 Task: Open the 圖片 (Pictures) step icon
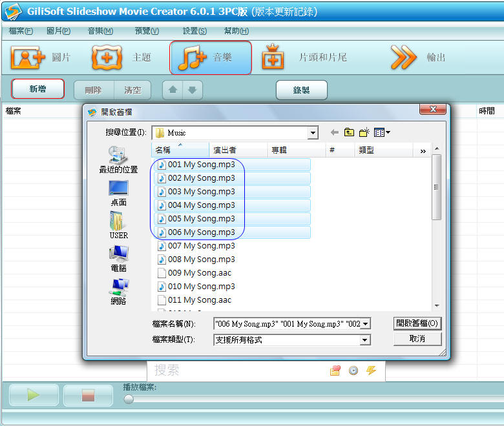tap(27, 58)
